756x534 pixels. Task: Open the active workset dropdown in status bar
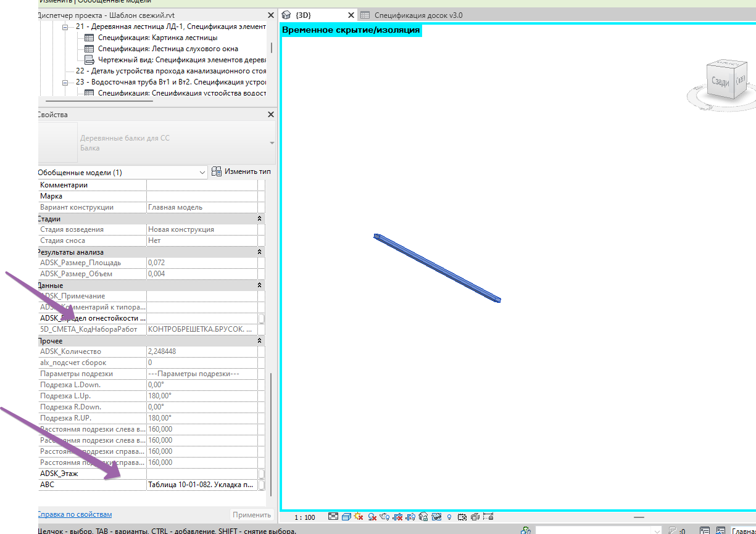658,531
